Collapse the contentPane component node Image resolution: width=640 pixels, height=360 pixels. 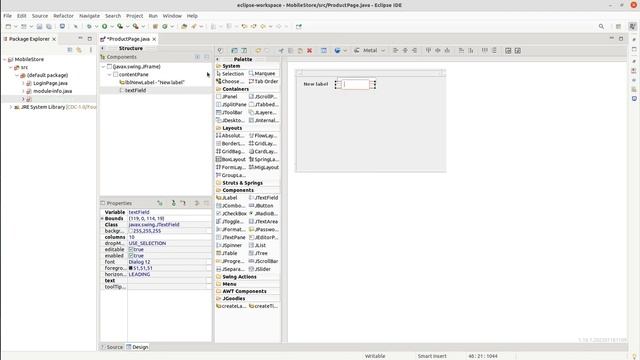tap(109, 75)
